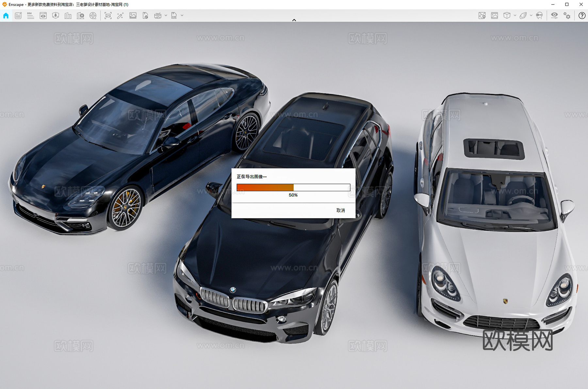Click 取消 to cancel image export
This screenshot has height=389, width=588.
click(340, 211)
